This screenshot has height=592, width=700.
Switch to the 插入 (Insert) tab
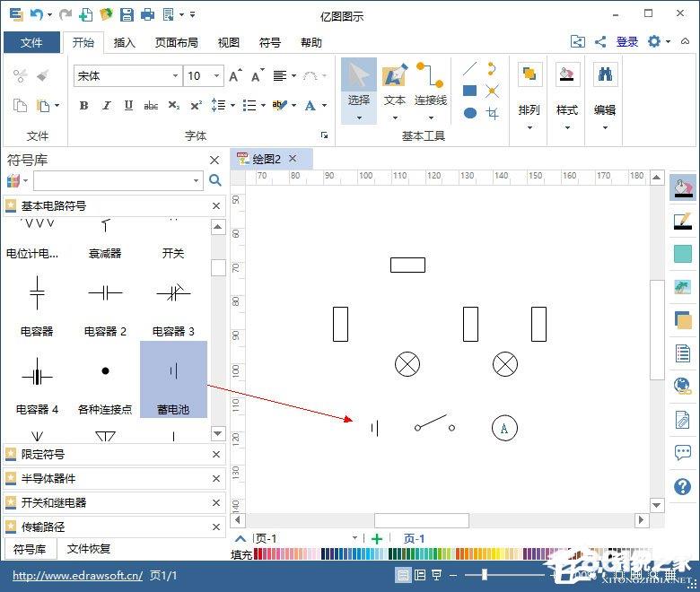pos(124,42)
